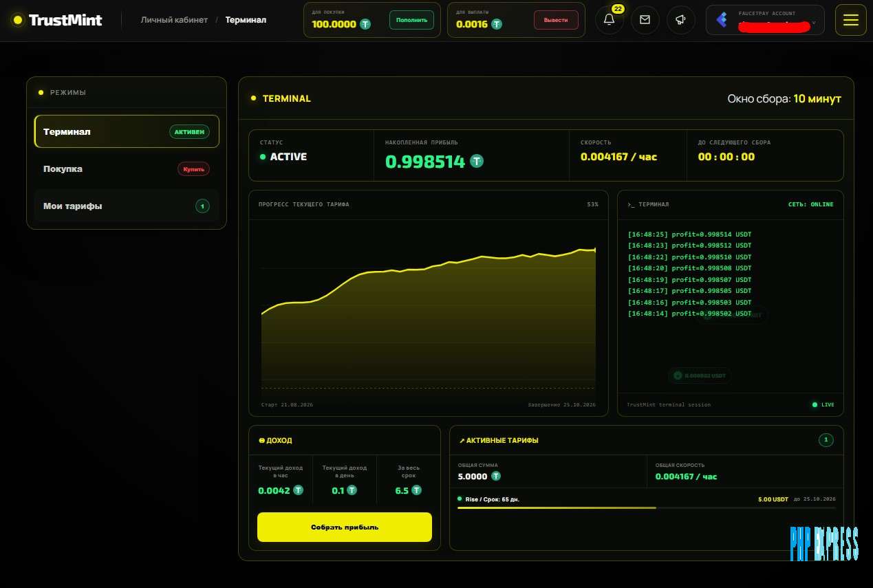
Task: Click the log line at 16:48:23
Action: (x=689, y=246)
